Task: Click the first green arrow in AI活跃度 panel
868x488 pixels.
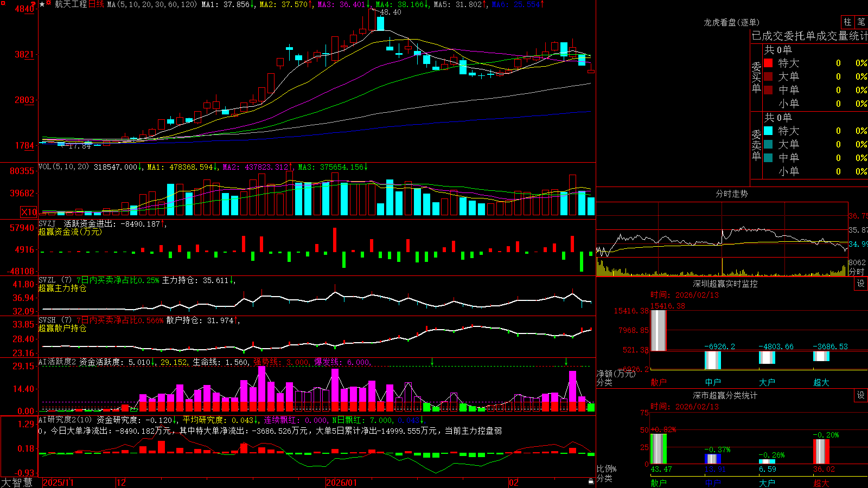Action: tap(432, 362)
